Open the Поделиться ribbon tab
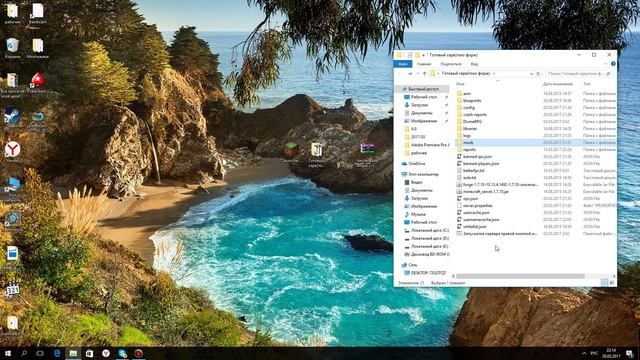The image size is (640, 360). point(451,64)
